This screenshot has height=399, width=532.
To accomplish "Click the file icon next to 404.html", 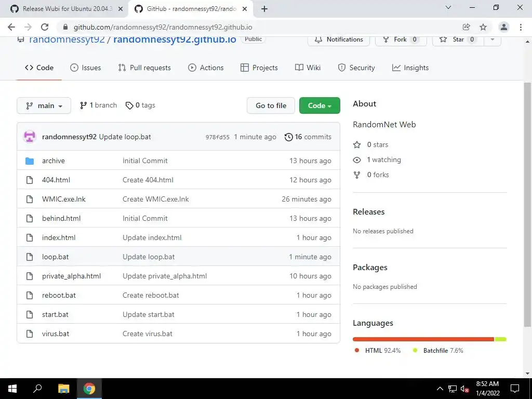I will pos(30,180).
